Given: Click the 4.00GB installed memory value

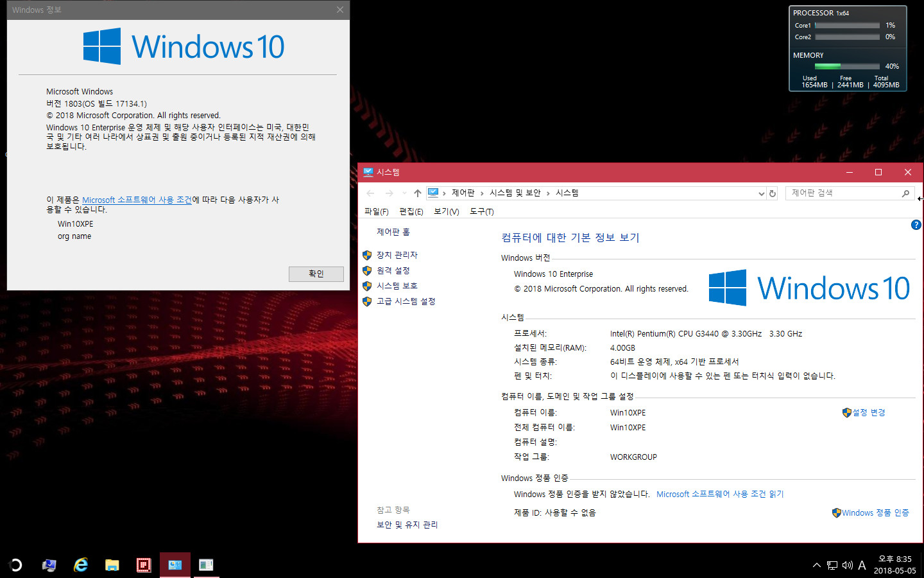Looking at the screenshot, I should tap(622, 348).
